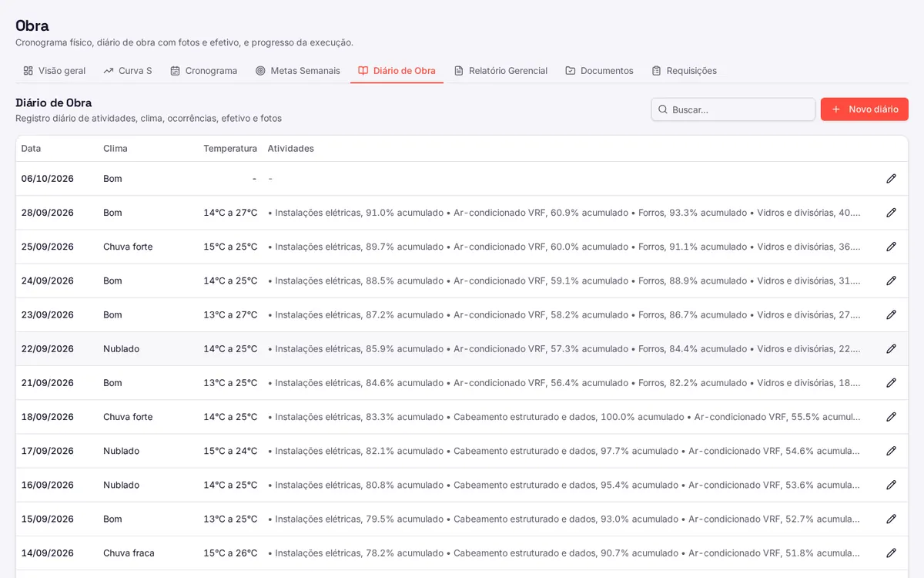Switch to the Curva S tab
This screenshot has width=924, height=578.
tap(128, 70)
